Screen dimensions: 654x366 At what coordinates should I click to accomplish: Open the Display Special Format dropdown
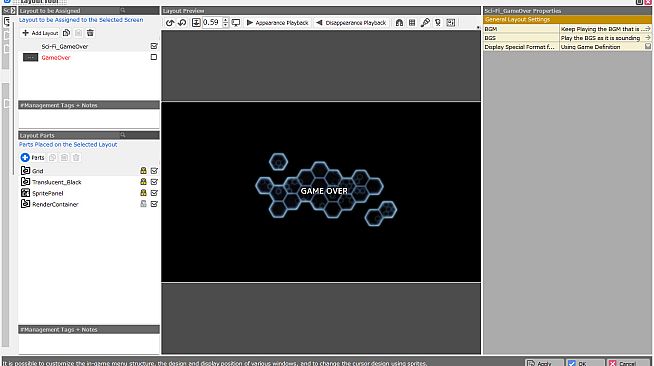coord(648,47)
